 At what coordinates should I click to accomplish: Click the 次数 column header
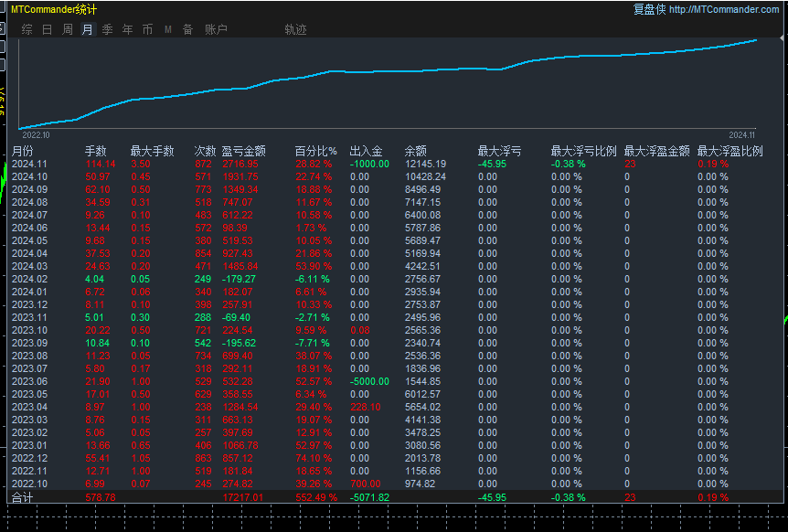tap(205, 151)
